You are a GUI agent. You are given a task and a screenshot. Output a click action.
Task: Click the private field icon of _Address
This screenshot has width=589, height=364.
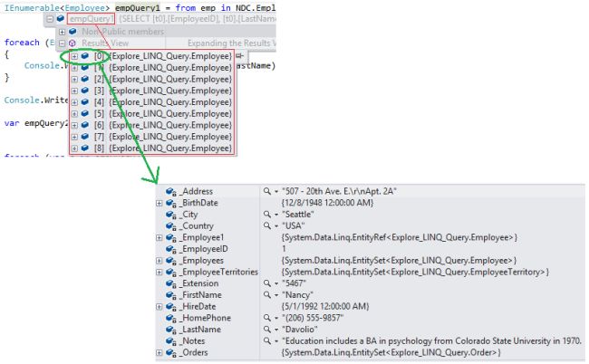[171, 192]
